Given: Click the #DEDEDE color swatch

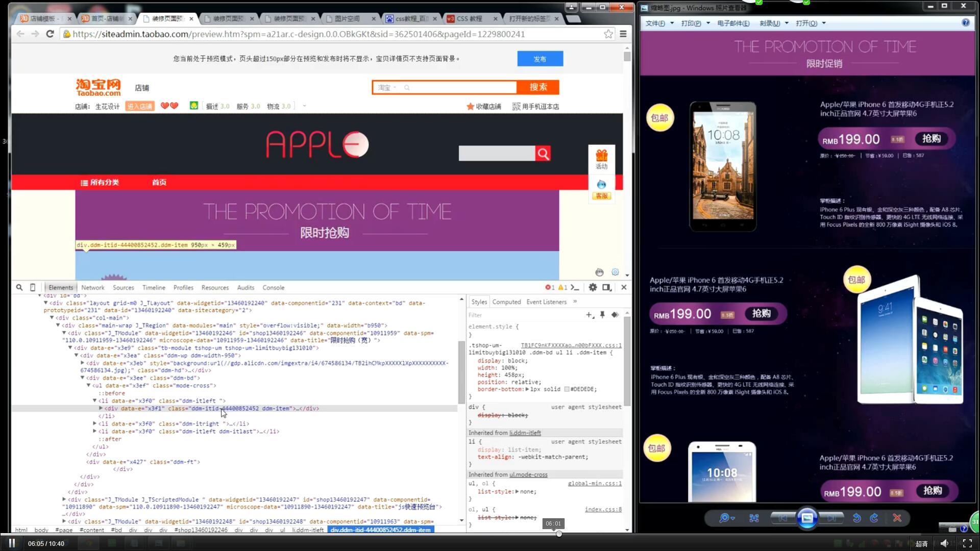Looking at the screenshot, I should pyautogui.click(x=567, y=389).
